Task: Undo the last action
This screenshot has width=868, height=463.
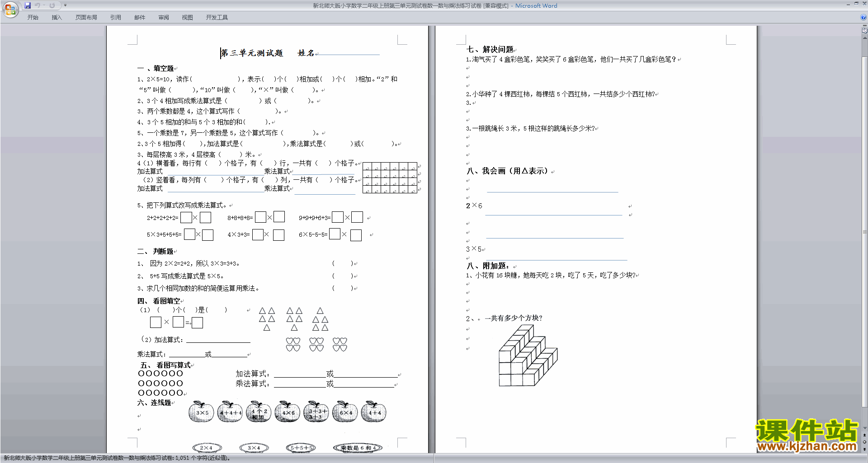Action: [x=38, y=5]
